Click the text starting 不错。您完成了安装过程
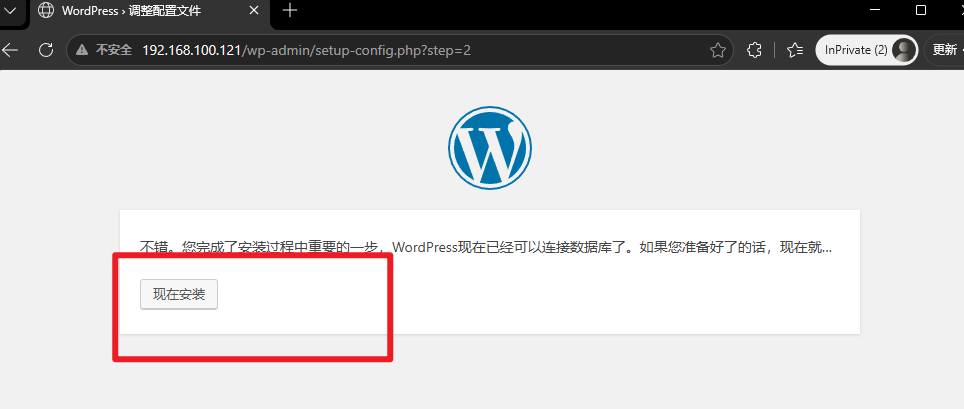Viewport: 964px width, 409px height. click(486, 248)
